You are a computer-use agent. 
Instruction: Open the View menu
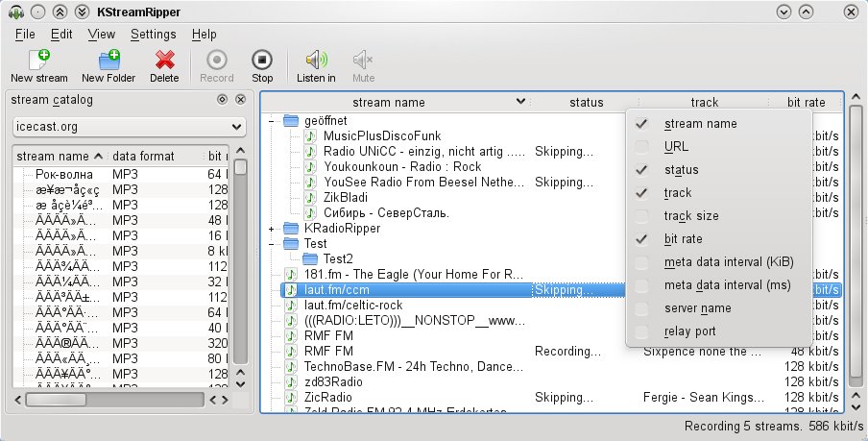click(x=102, y=35)
